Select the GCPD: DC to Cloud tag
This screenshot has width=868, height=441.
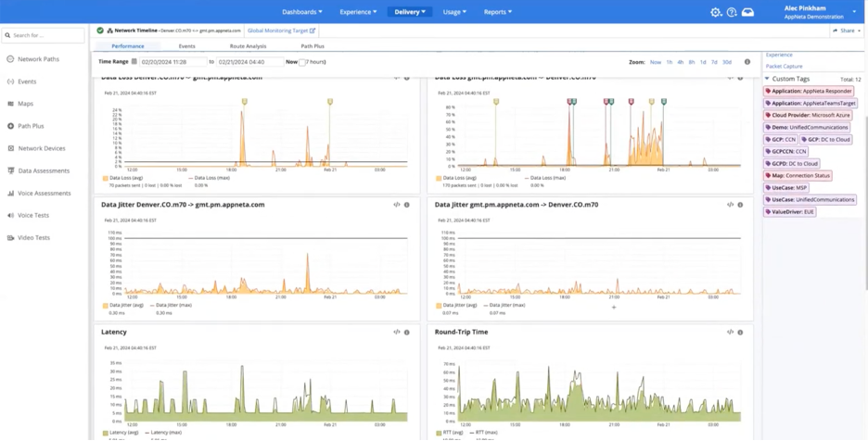pos(792,164)
